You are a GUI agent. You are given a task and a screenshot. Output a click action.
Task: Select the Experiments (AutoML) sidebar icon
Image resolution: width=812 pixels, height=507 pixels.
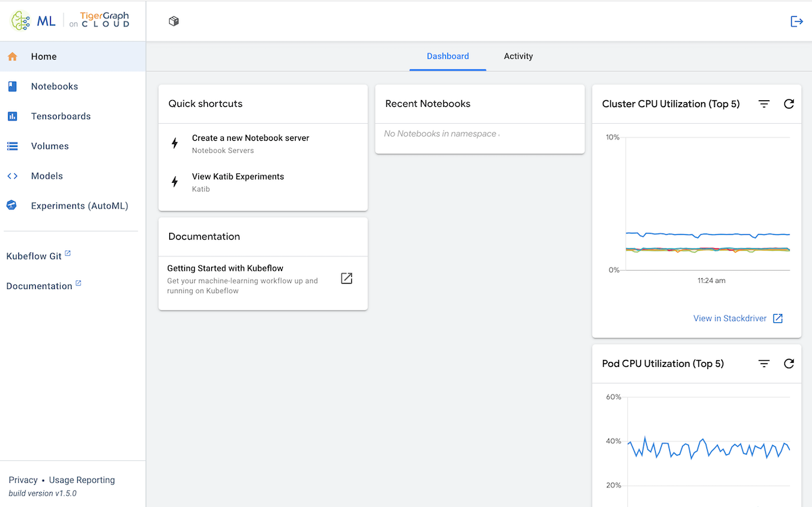pyautogui.click(x=13, y=205)
